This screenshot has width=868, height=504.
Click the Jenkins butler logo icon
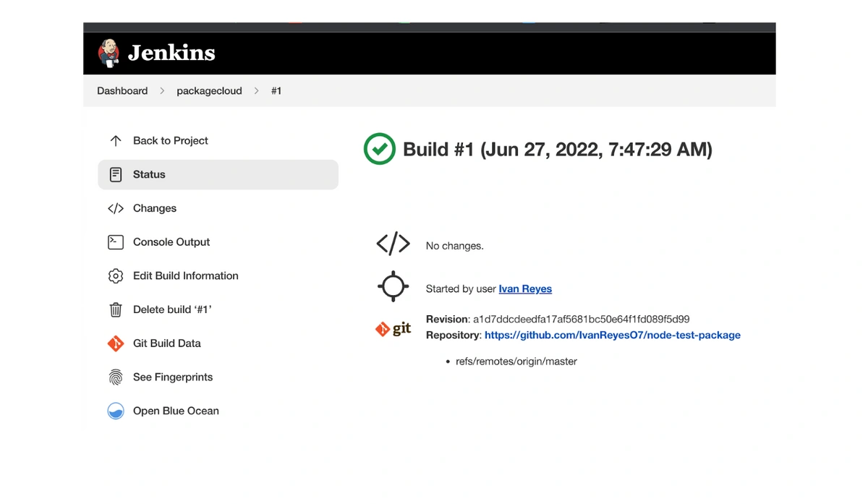tap(109, 53)
